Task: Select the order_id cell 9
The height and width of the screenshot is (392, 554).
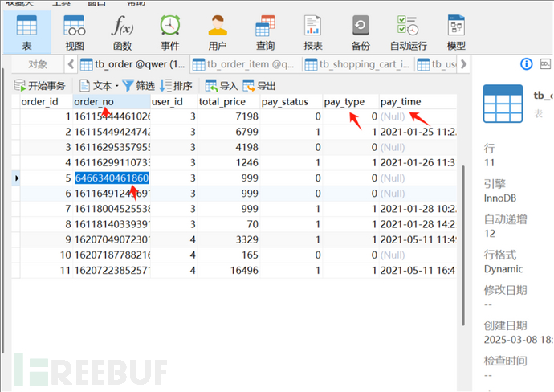Action: pos(47,239)
